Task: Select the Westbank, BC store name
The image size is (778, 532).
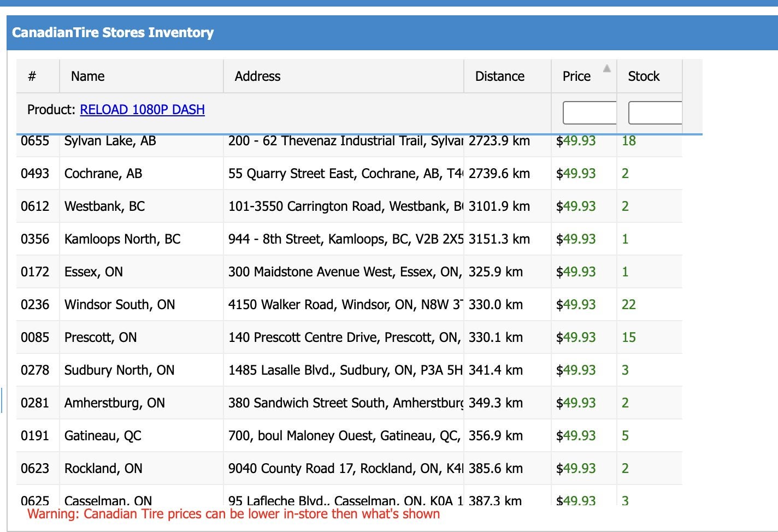Action: click(105, 206)
